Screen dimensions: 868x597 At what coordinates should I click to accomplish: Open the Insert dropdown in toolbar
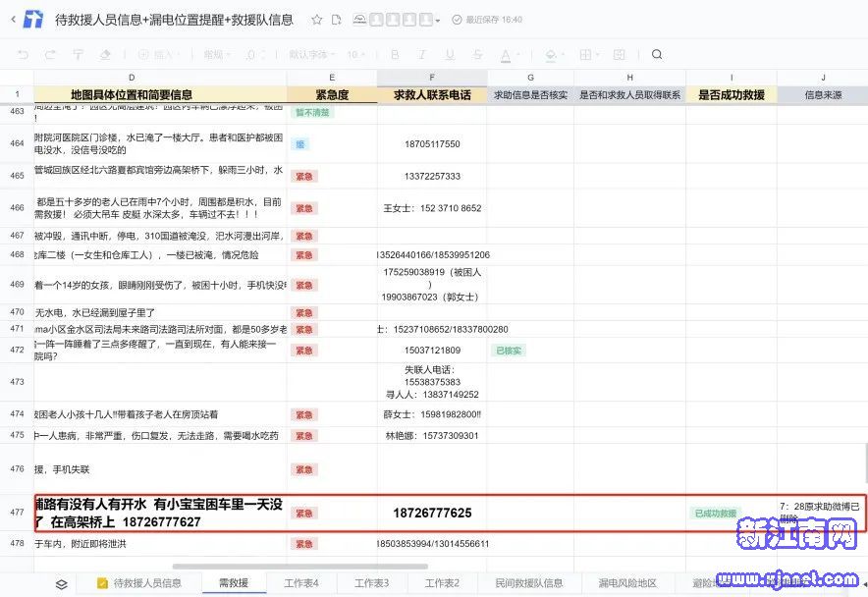click(159, 54)
